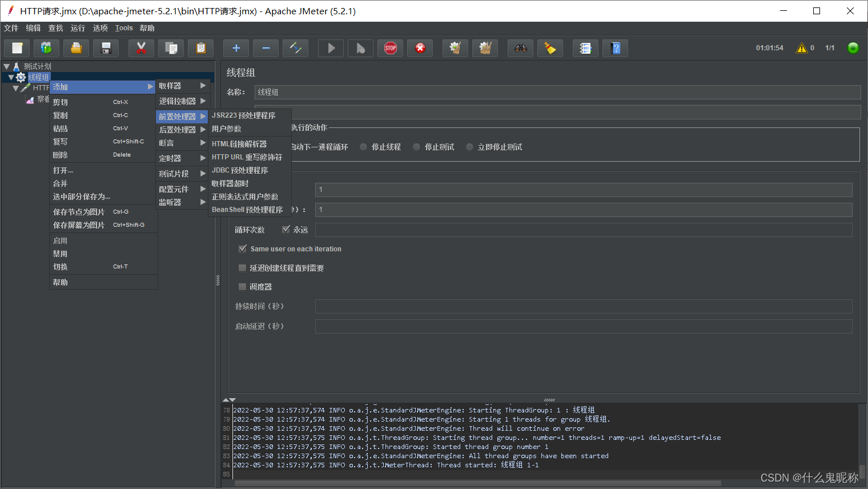The image size is (868, 489).
Task: Collapse the 线程组 tree arrow
Action: pyautogui.click(x=11, y=77)
